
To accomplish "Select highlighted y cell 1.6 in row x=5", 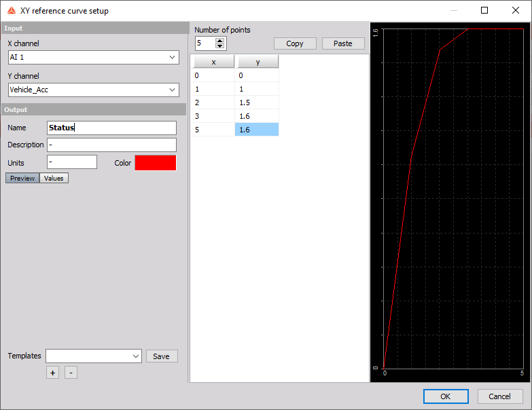I will coord(257,130).
